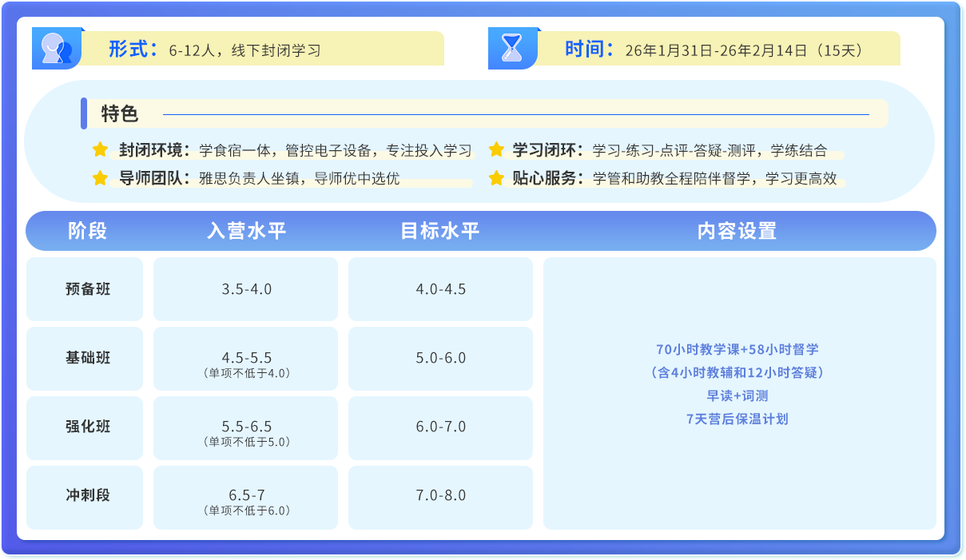966x560 pixels.
Task: Click the star icon before 封闭环境
Action: 100,150
